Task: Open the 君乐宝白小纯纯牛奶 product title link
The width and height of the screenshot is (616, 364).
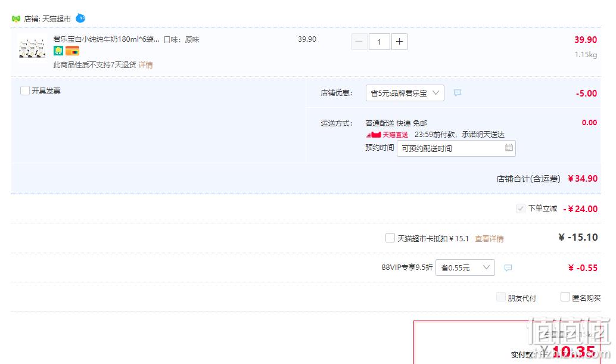Action: click(x=107, y=39)
